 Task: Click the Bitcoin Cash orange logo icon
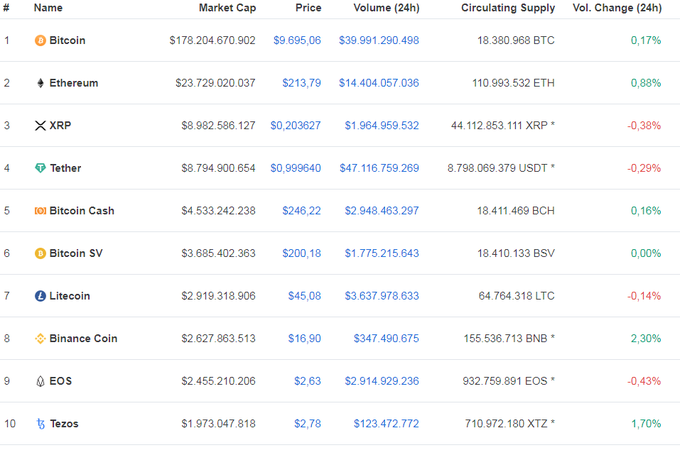pos(40,211)
